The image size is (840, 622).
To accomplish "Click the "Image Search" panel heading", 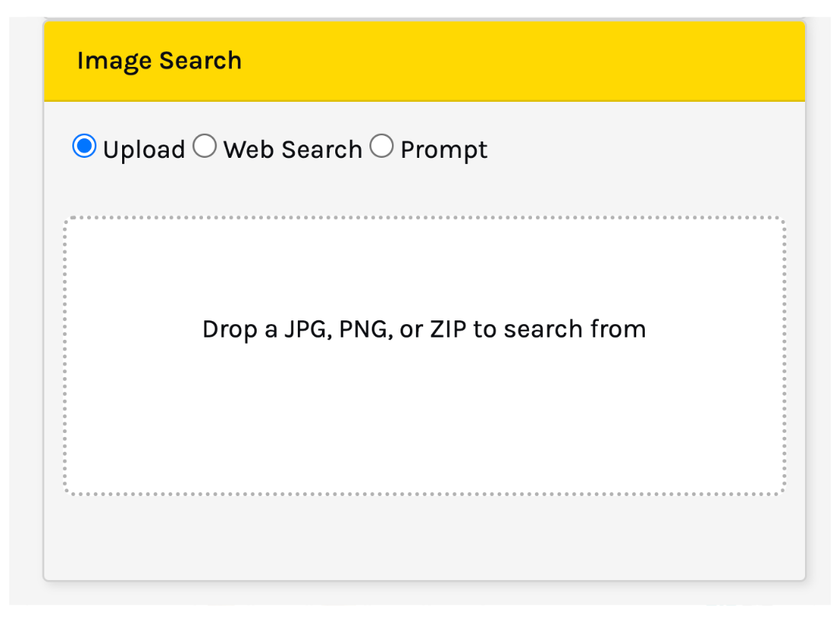I will click(159, 61).
